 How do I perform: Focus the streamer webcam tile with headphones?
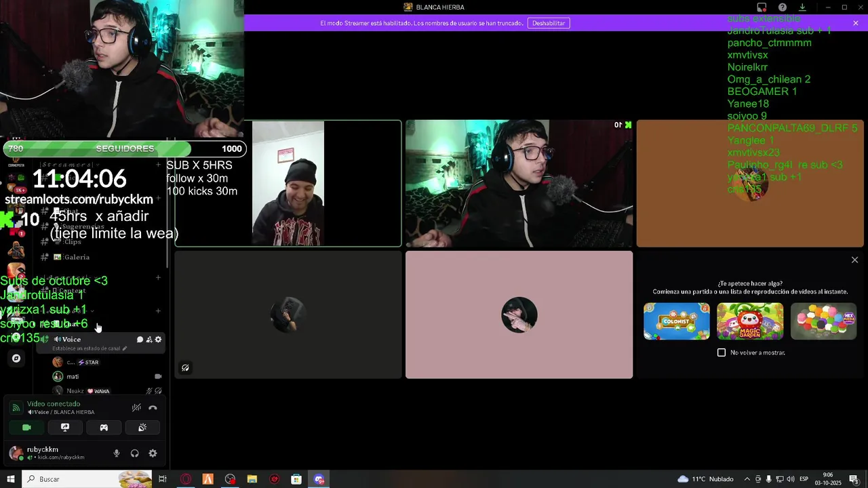point(519,184)
